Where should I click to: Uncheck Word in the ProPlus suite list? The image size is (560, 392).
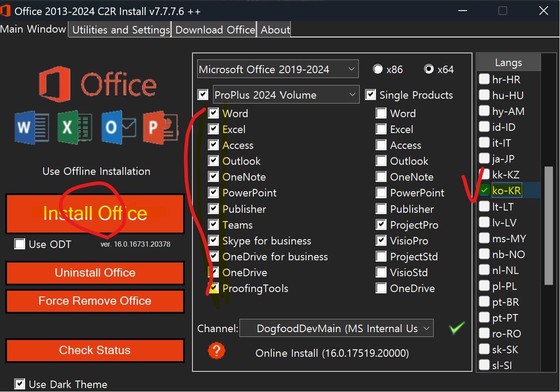pos(214,113)
